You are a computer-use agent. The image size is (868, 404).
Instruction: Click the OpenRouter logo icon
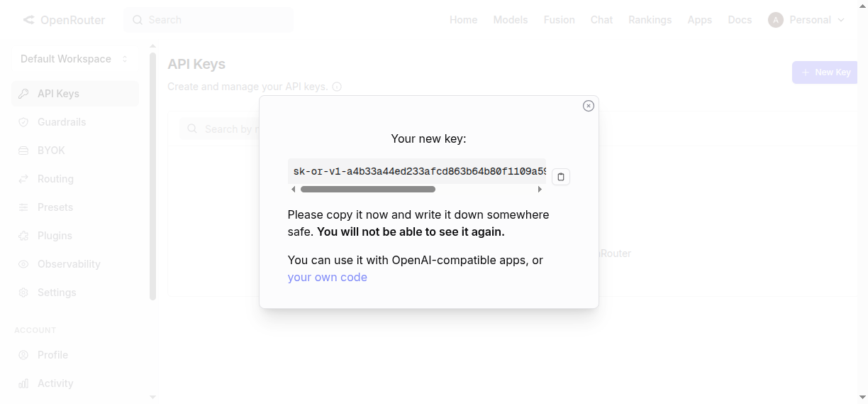point(28,20)
